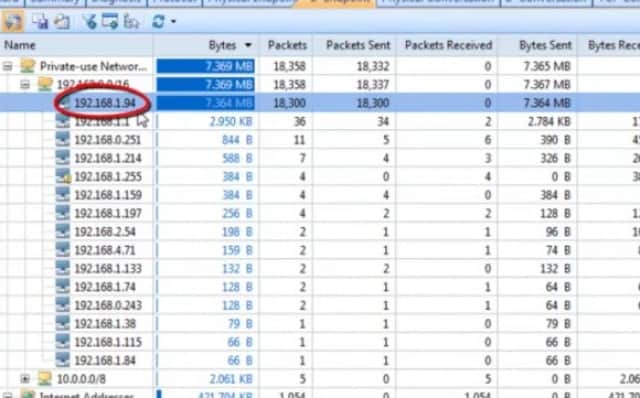Click the 10.0.0.0/8 network folder icon
This screenshot has height=398, width=640.
tap(45, 378)
